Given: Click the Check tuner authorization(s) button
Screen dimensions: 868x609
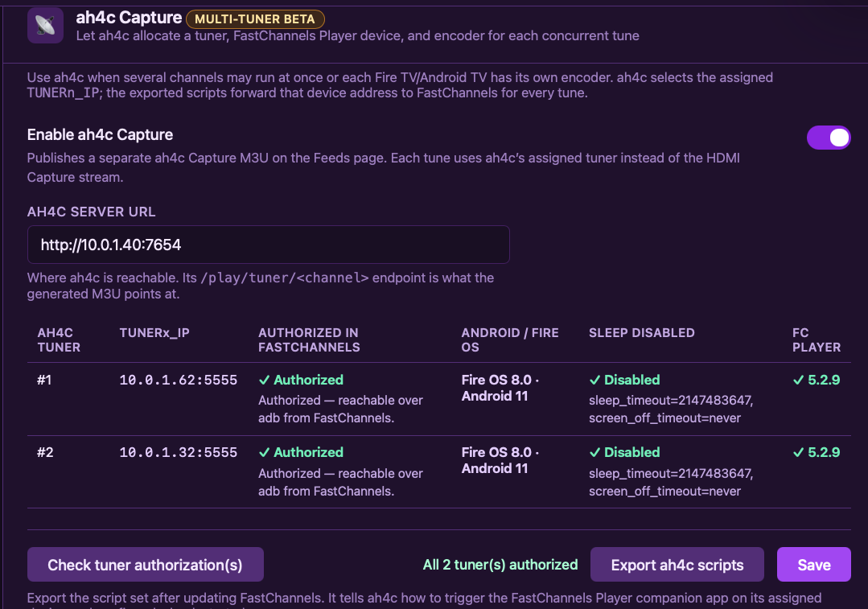Looking at the screenshot, I should (x=145, y=565).
